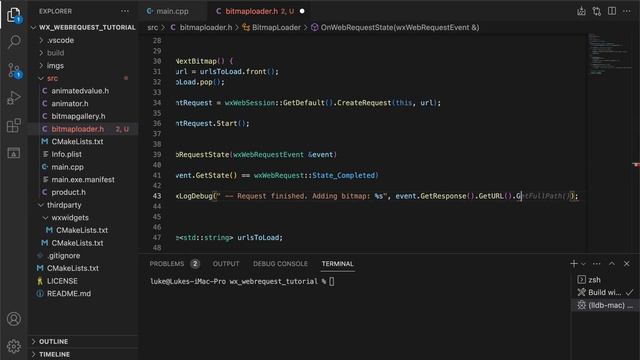Click bitmaploader.h in the breadcrumb
This screenshot has width=640, height=360.
(201, 27)
